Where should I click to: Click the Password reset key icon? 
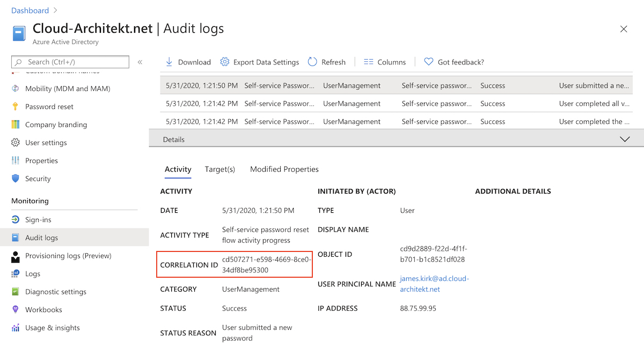click(16, 106)
